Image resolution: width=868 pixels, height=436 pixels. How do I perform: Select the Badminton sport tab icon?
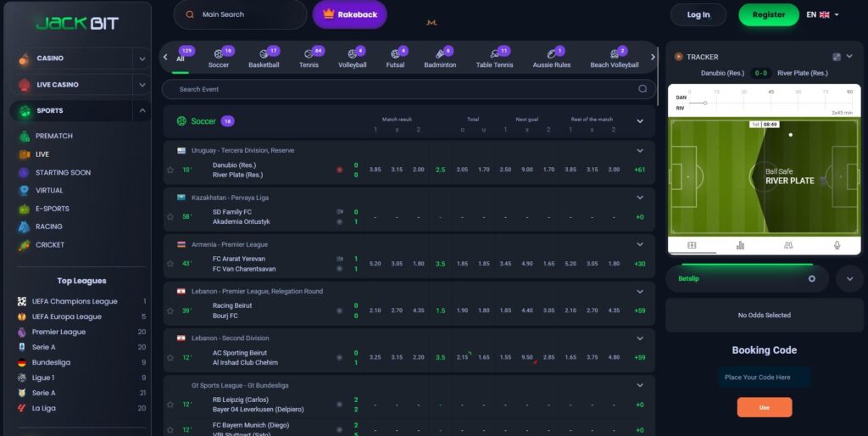point(440,54)
